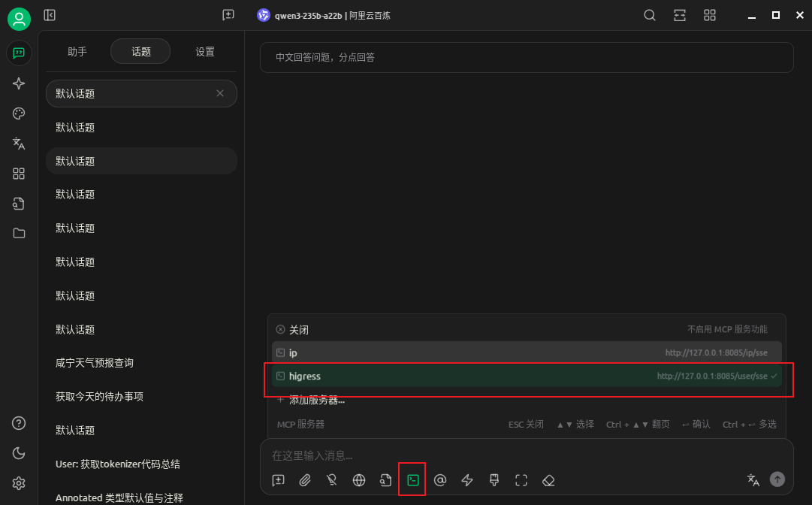812x505 pixels.
Task: Open the expand message input icon
Action: pos(521,480)
